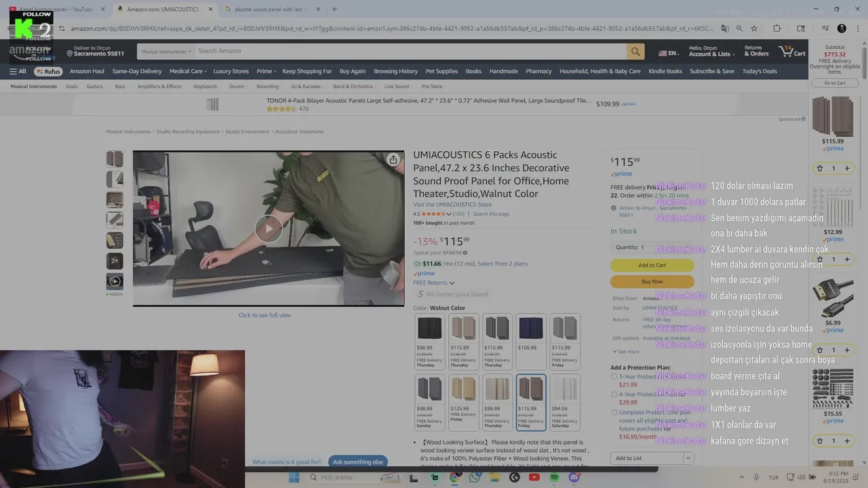Image resolution: width=868 pixels, height=488 pixels.
Task: Click Ask something else button
Action: pyautogui.click(x=358, y=462)
